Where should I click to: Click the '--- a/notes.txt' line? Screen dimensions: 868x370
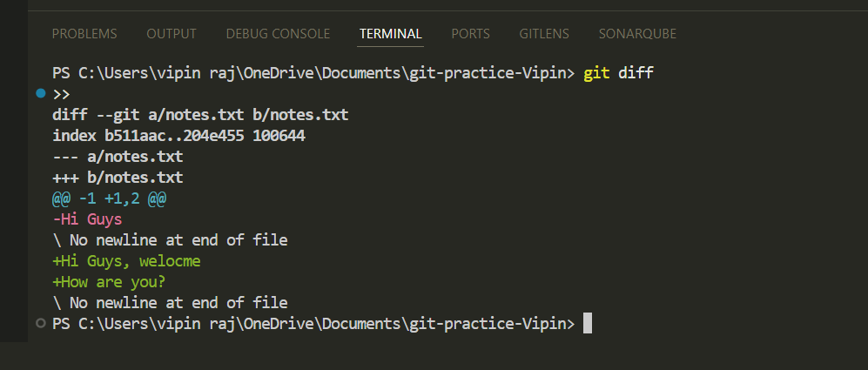pos(118,157)
